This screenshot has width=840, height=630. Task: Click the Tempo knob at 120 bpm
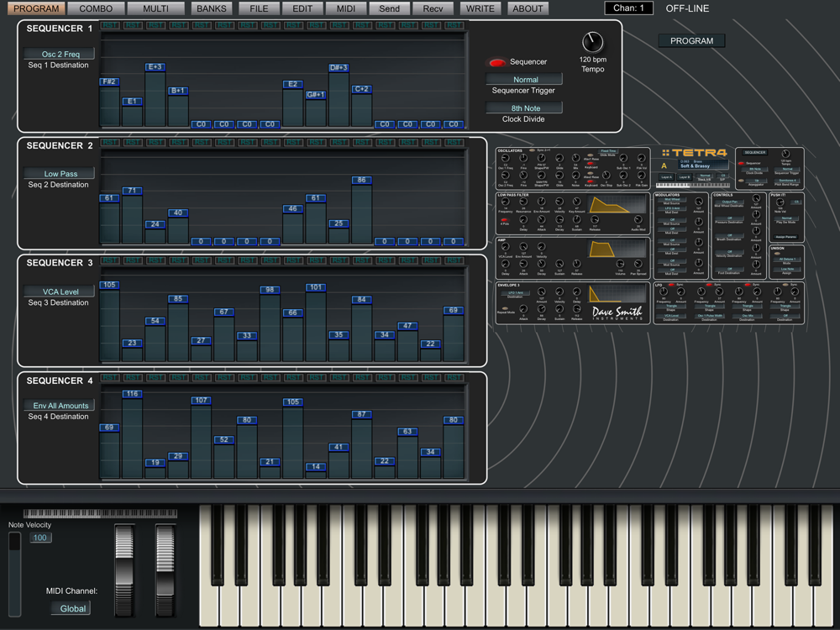click(592, 42)
